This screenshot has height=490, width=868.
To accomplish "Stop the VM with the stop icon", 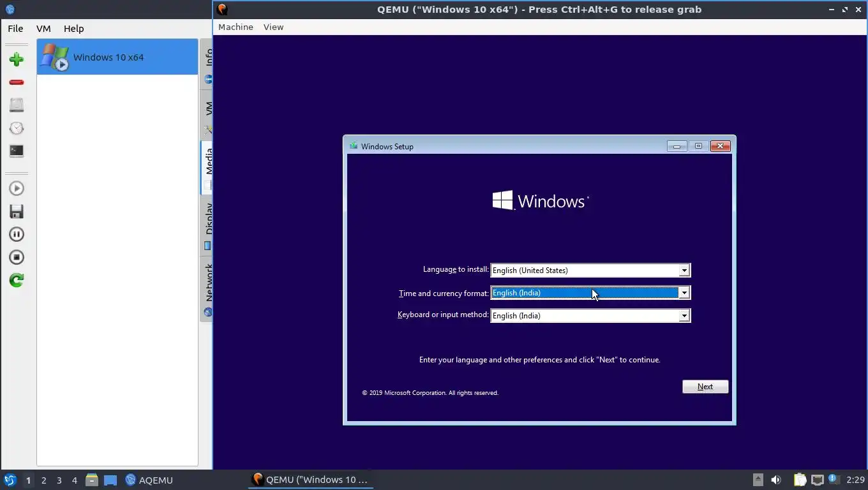I will pyautogui.click(x=17, y=257).
